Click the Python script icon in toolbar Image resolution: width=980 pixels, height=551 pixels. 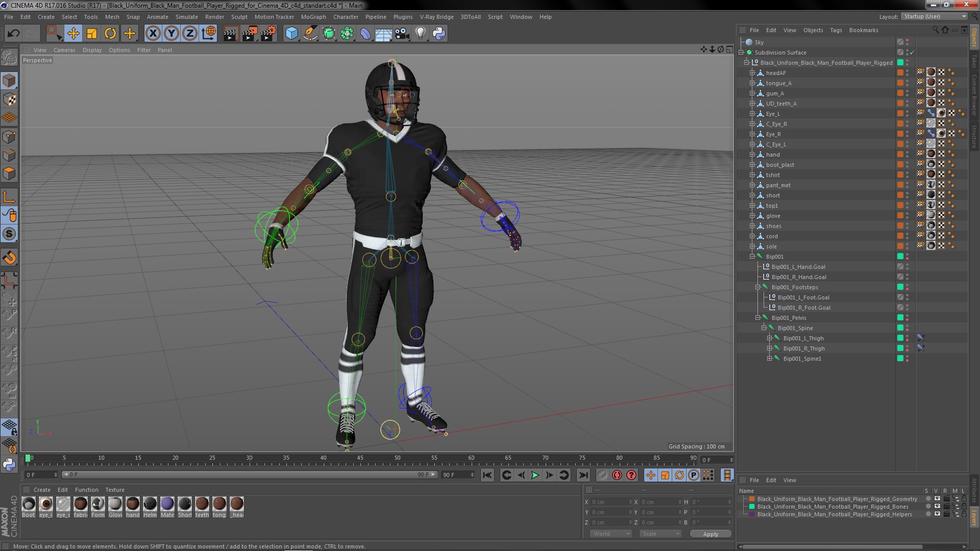point(439,34)
